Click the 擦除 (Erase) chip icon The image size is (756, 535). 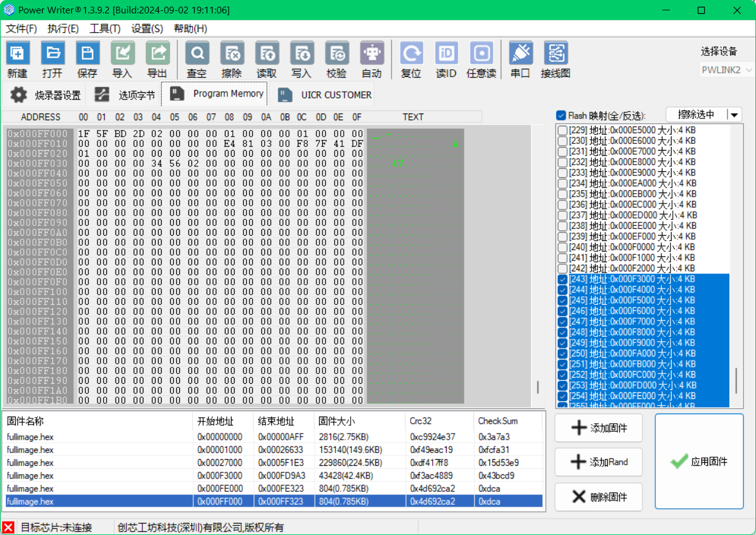pyautogui.click(x=232, y=54)
